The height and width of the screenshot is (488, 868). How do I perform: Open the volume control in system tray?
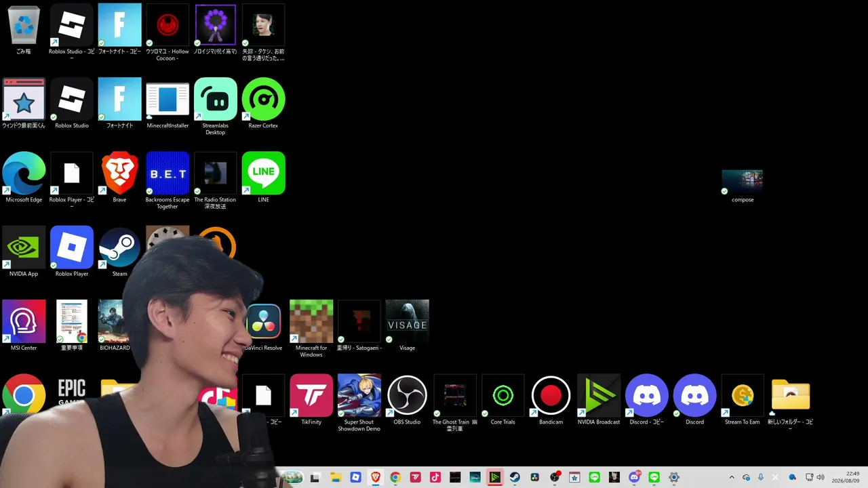tap(821, 477)
